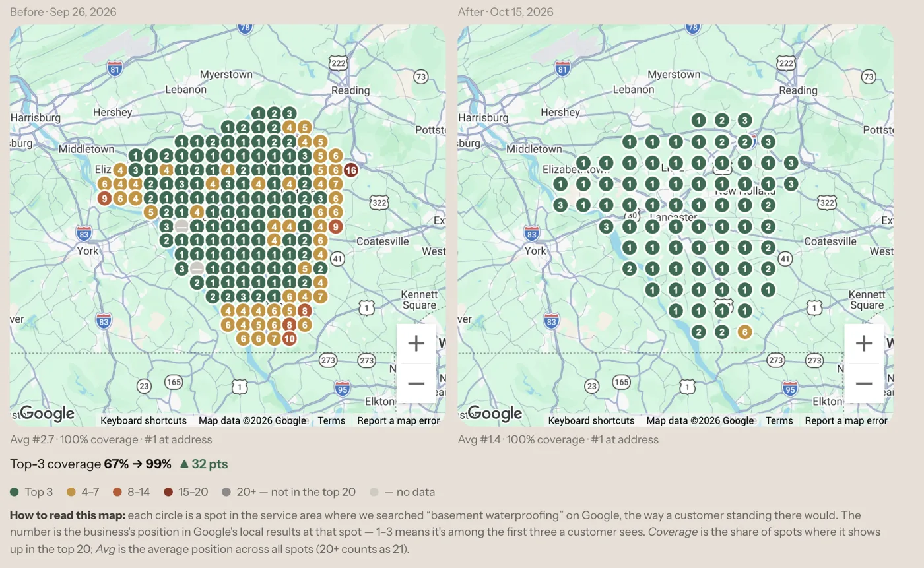Image resolution: width=924 pixels, height=568 pixels.
Task: Click the green '▲ 32 pts' indicator
Action: tap(203, 464)
